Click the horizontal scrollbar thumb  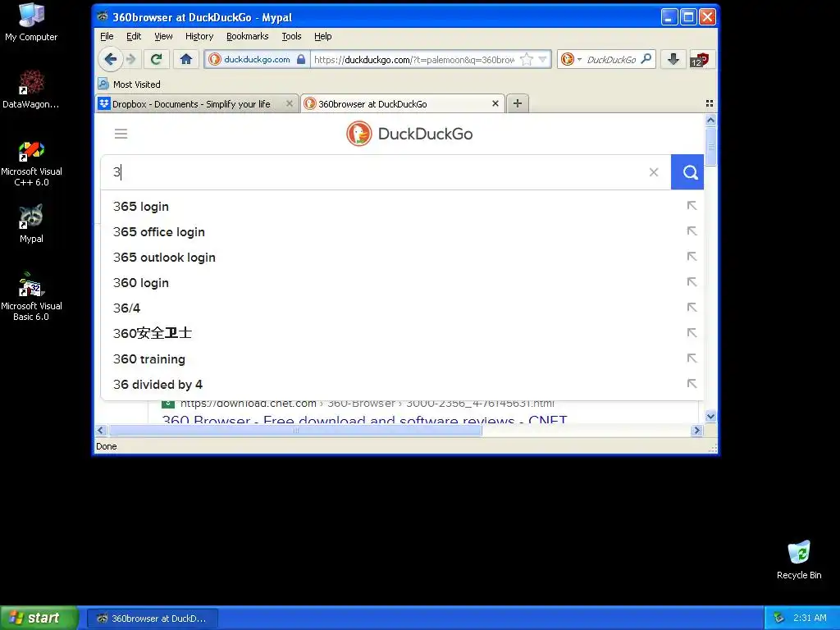point(295,430)
